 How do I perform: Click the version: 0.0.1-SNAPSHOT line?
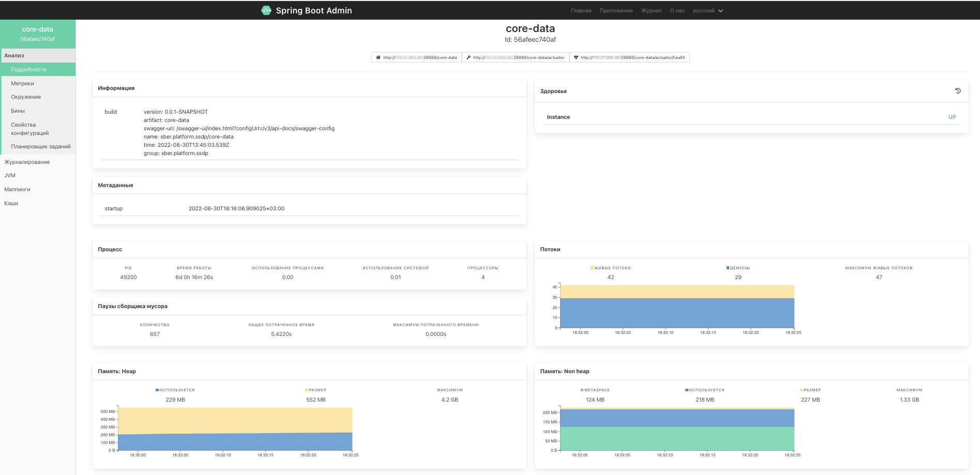pos(176,112)
